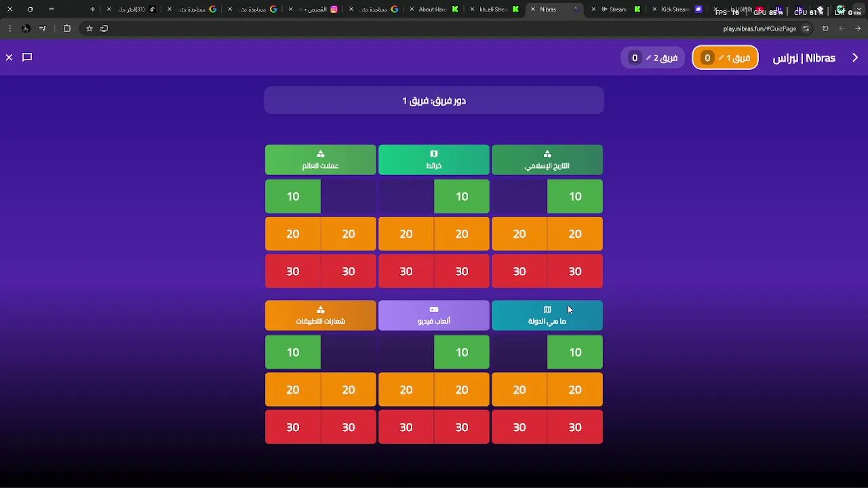Pick the right 20 under خرائط
Viewport: 868px width, 488px height.
[x=462, y=234]
